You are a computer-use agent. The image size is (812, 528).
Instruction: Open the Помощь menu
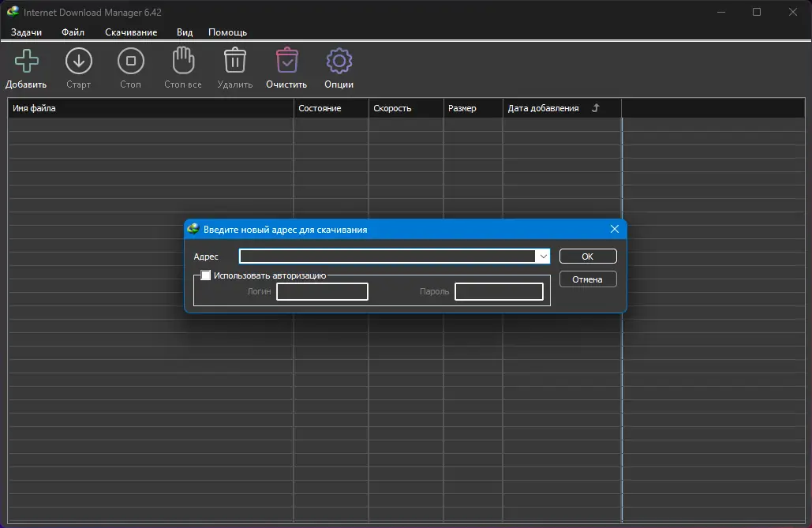227,32
